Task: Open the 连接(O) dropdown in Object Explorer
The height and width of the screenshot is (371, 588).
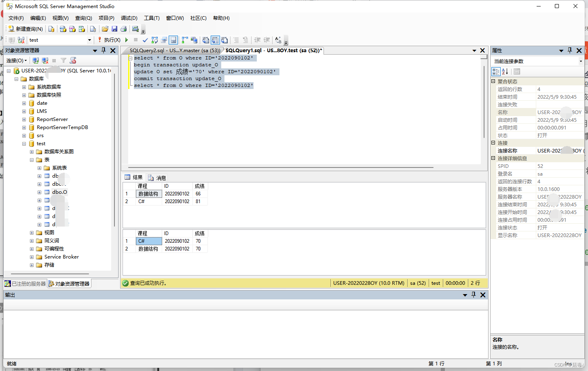Action: coord(17,60)
